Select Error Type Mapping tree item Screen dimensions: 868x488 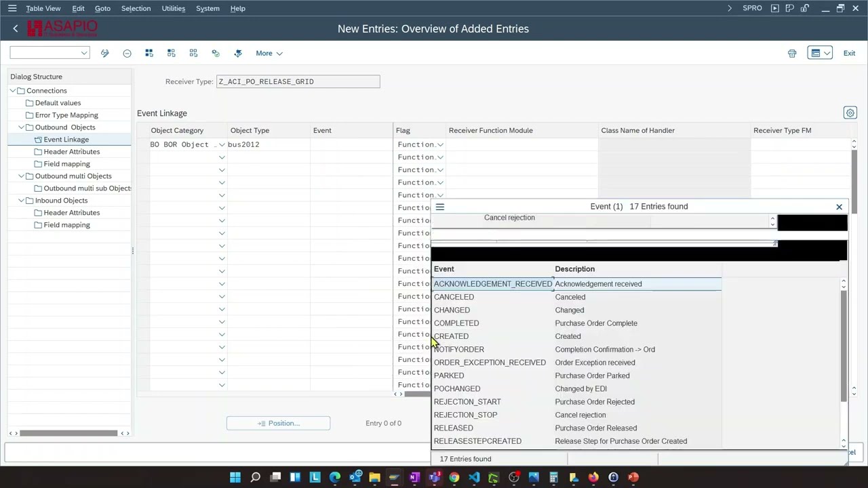pos(66,115)
